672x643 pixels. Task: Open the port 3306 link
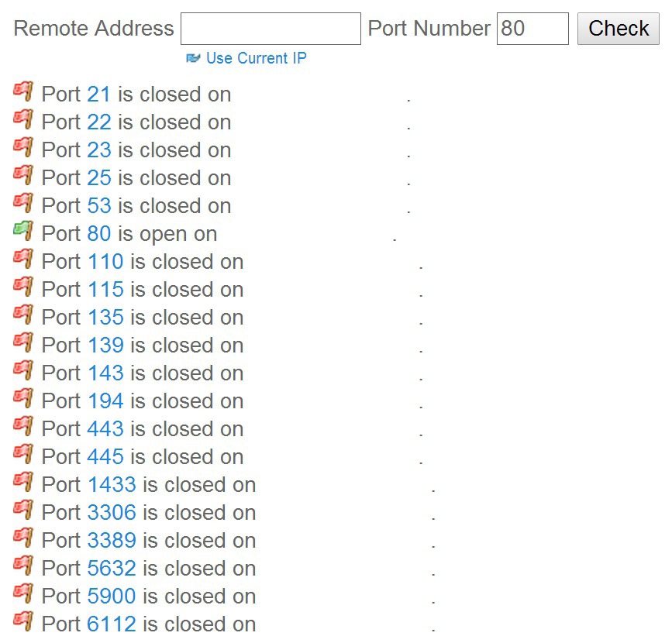pos(112,512)
